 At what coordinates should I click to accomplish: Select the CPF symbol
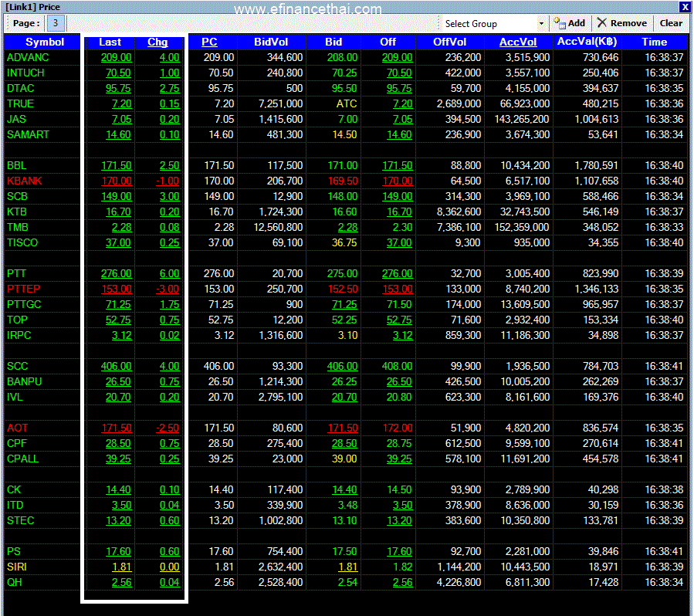tap(17, 443)
